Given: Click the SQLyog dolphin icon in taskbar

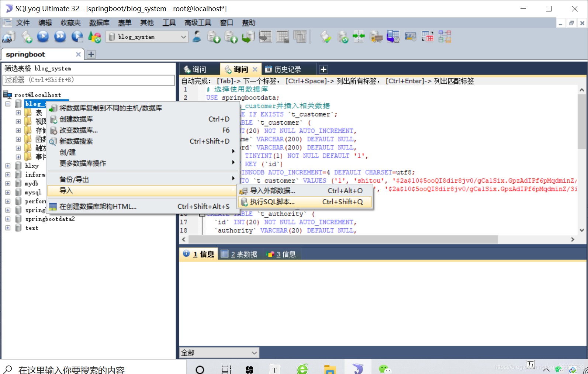Looking at the screenshot, I should click(358, 369).
